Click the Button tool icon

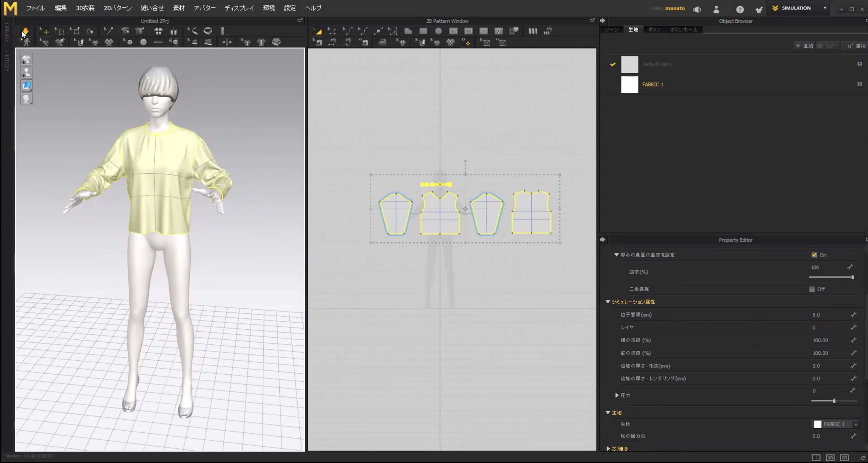(143, 42)
